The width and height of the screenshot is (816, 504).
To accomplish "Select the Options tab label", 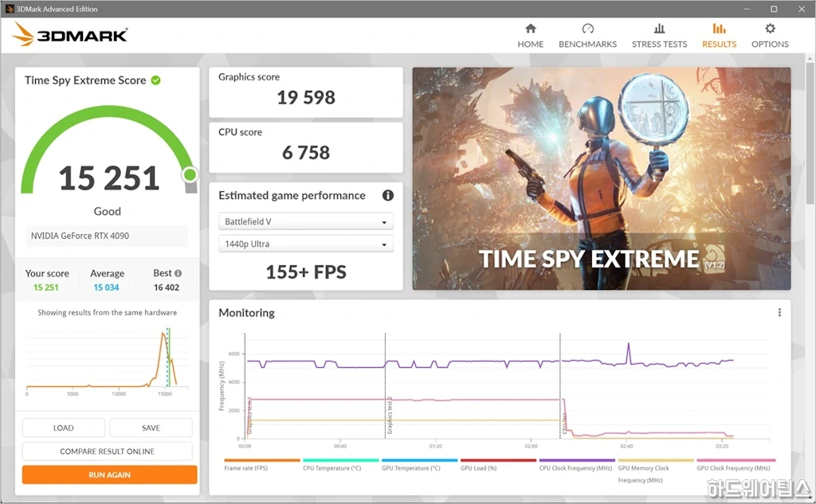I will tap(770, 45).
